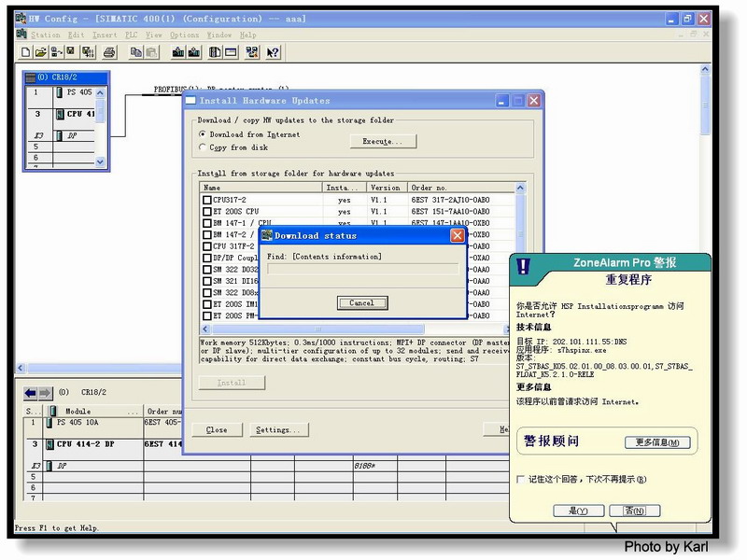
Task: Click the Paste toolbar icon
Action: coord(151,52)
